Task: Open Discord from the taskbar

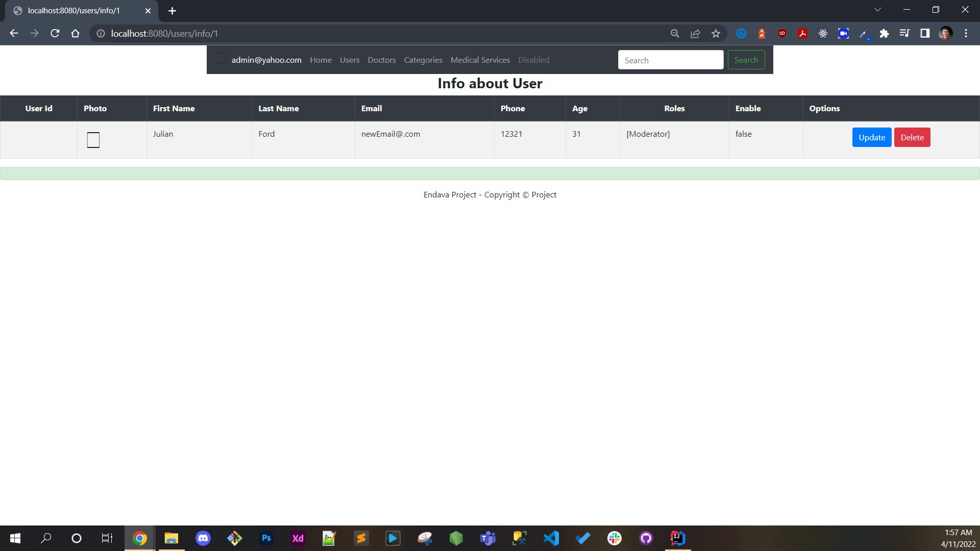Action: (x=203, y=538)
